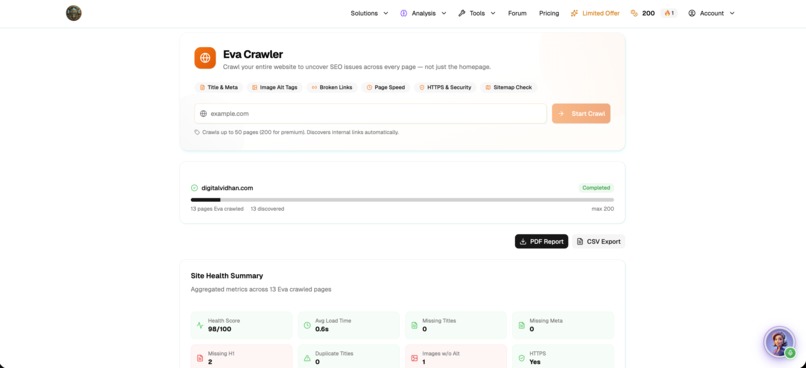This screenshot has width=806, height=368.
Task: Click the orange Eva Crawler globe icon
Action: (205, 58)
